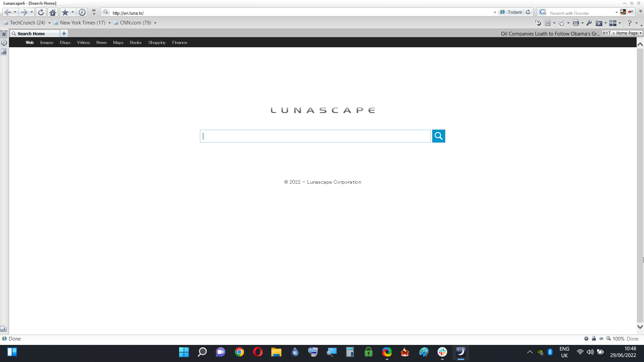Click the tile windows layout icon
The height and width of the screenshot is (362, 644).
tap(613, 23)
